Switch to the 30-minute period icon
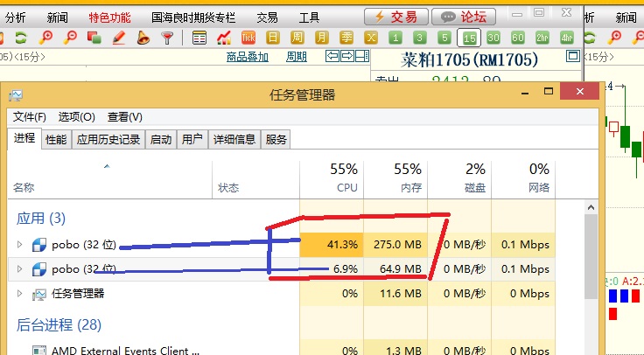 [x=493, y=38]
